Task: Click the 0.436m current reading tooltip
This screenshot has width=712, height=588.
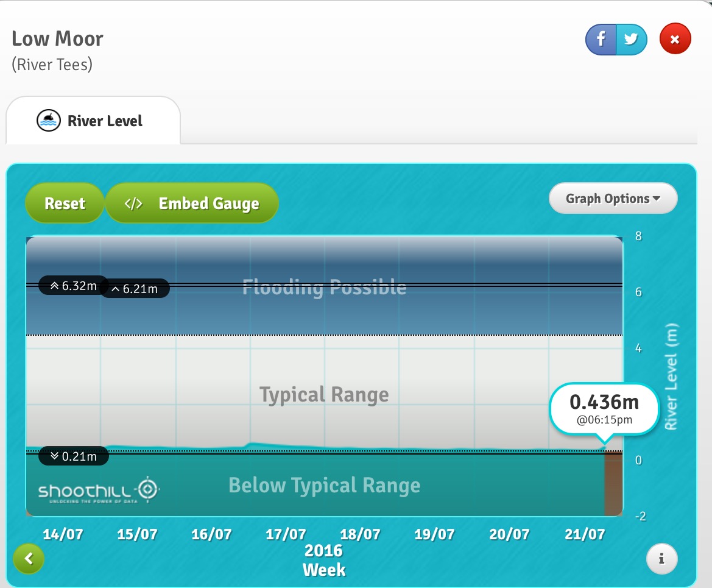Action: click(x=604, y=408)
